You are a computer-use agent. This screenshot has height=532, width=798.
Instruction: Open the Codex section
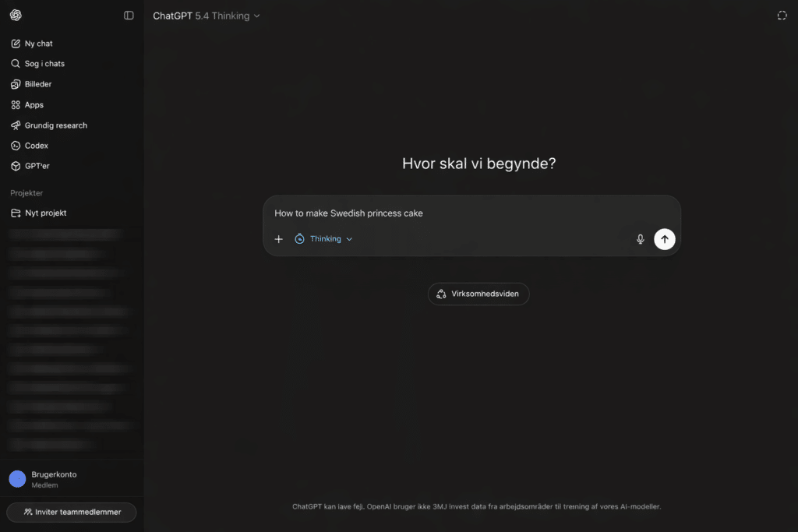[34, 145]
